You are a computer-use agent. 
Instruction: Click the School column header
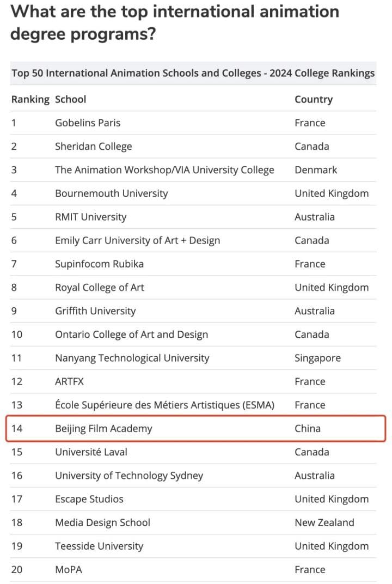[x=71, y=100]
